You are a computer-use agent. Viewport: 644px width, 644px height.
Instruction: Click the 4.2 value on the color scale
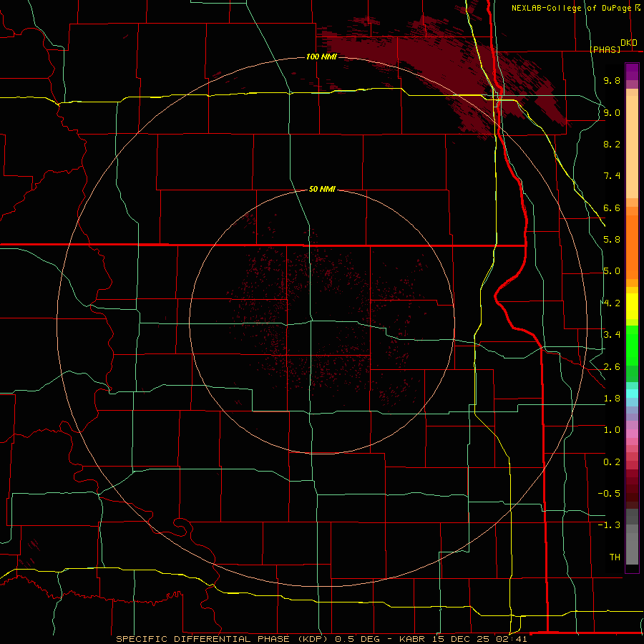pos(612,303)
